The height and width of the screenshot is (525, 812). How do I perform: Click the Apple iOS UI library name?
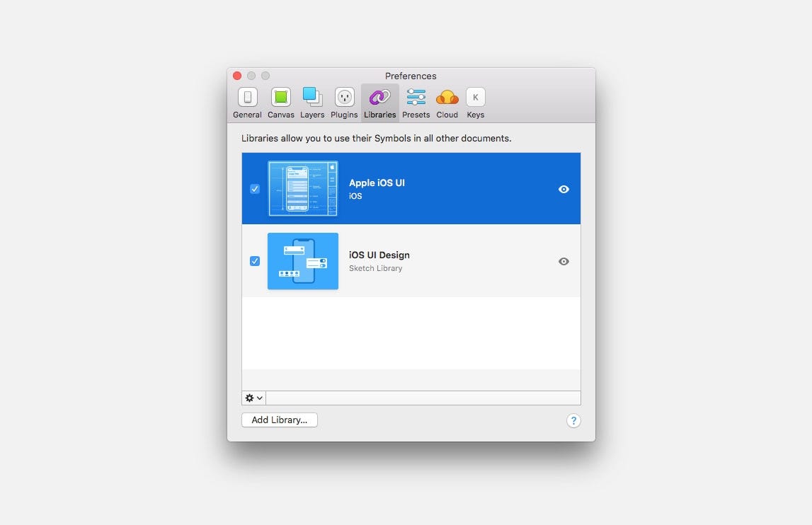tap(377, 183)
